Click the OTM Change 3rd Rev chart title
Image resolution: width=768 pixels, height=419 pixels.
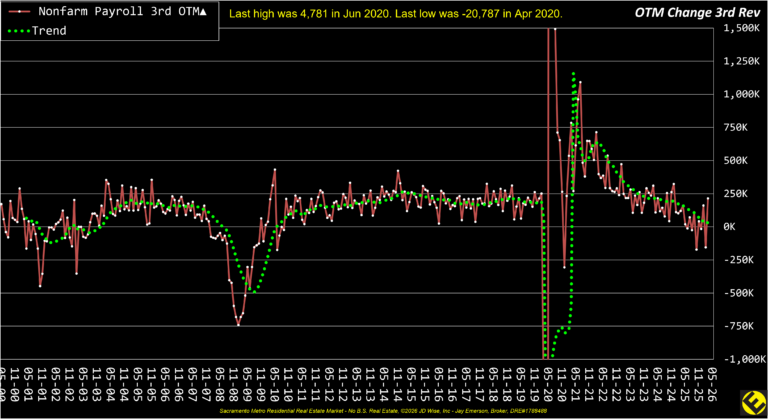(697, 13)
